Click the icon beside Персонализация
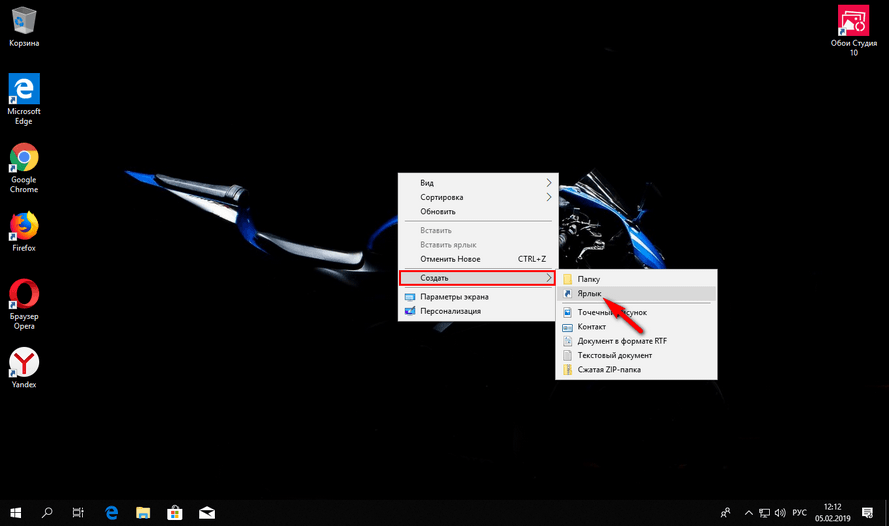 coord(410,311)
